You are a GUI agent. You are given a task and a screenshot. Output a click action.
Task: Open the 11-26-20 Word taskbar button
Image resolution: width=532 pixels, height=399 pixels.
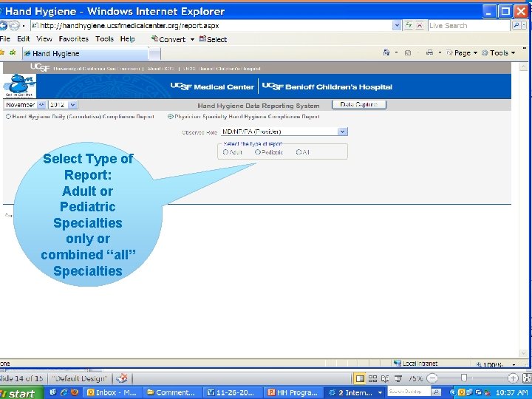click(231, 392)
